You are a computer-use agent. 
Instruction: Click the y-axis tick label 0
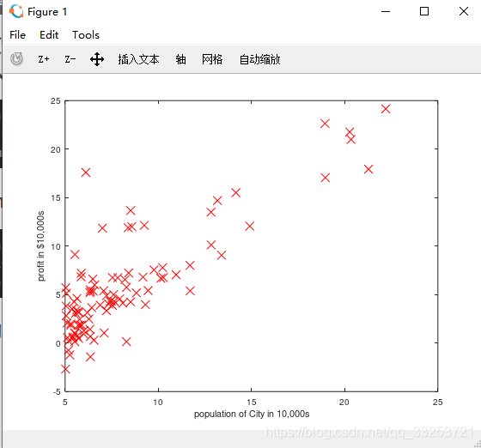click(x=58, y=343)
